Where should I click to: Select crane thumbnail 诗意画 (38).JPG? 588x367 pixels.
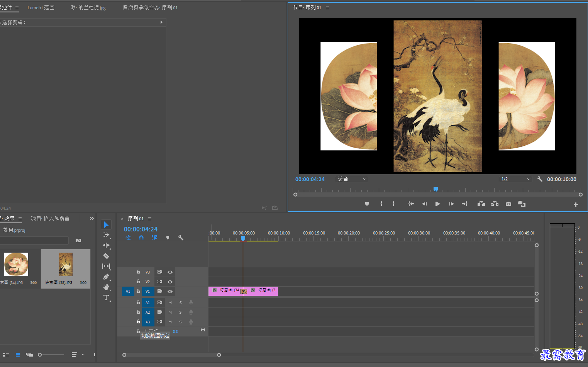click(66, 264)
